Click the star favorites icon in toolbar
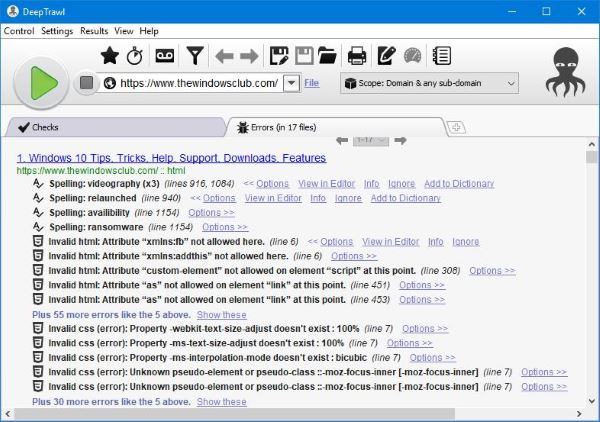This screenshot has height=422, width=600. click(x=109, y=56)
